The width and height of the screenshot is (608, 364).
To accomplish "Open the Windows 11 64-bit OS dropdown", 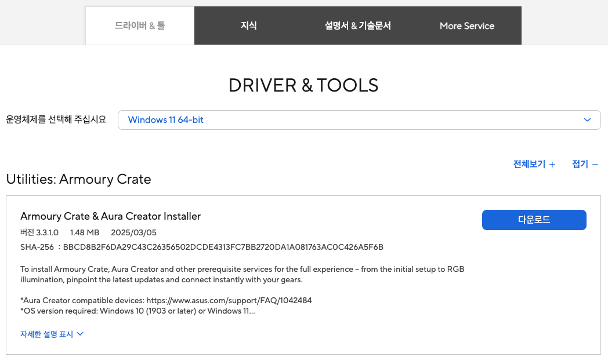I will coord(359,120).
